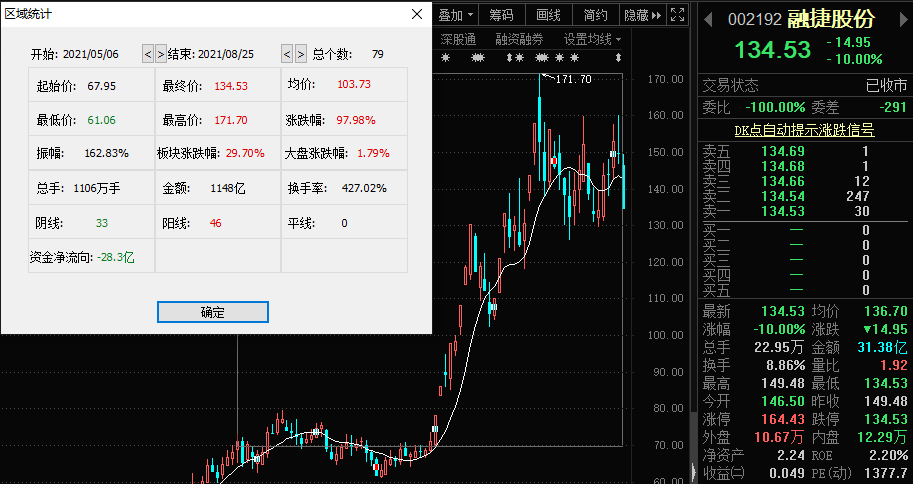Image resolution: width=913 pixels, height=484 pixels.
Task: Click 卖二 price 134.54
Action: click(x=783, y=196)
